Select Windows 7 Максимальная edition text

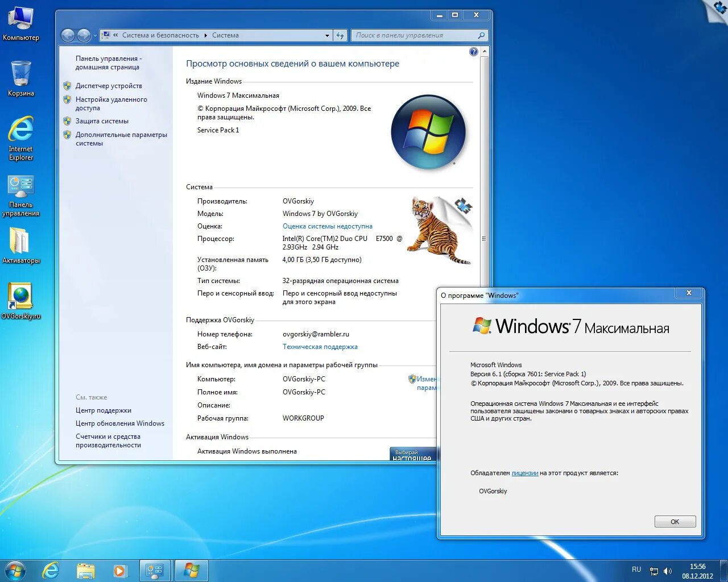238,95
